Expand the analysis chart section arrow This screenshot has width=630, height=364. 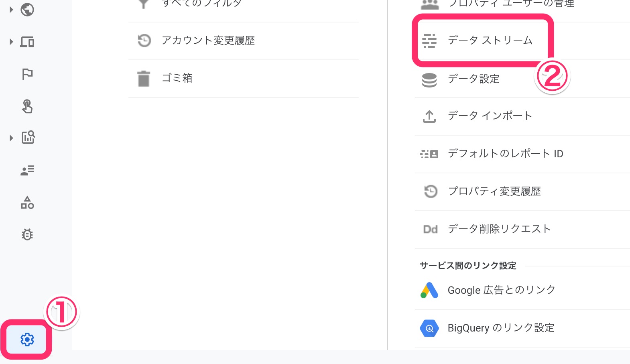[11, 138]
